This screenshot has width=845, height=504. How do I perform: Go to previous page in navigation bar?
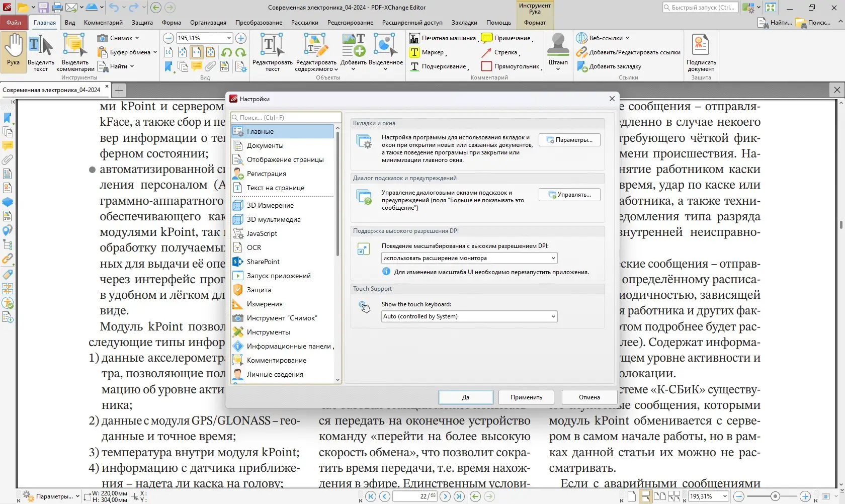[385, 496]
